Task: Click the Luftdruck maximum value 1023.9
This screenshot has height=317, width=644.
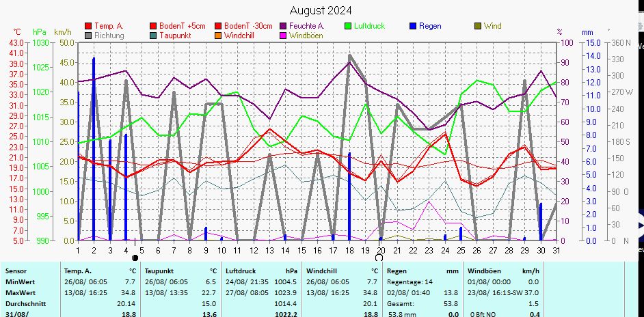Action: pos(286,293)
